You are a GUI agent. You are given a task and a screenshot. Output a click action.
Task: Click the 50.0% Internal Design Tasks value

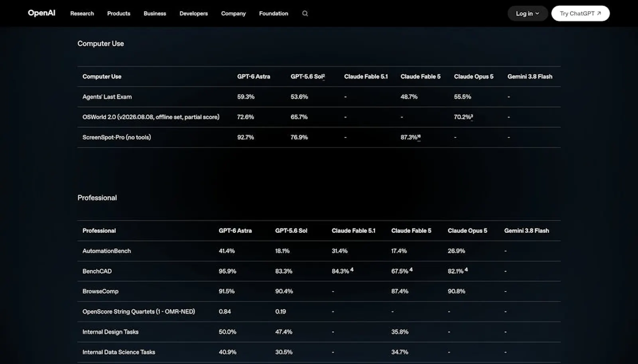[x=227, y=332]
